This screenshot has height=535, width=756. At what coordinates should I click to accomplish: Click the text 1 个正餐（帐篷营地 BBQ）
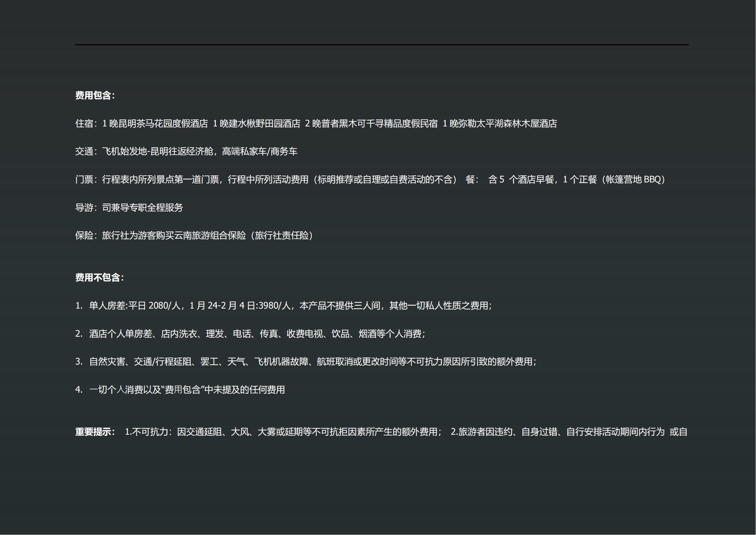click(x=615, y=180)
